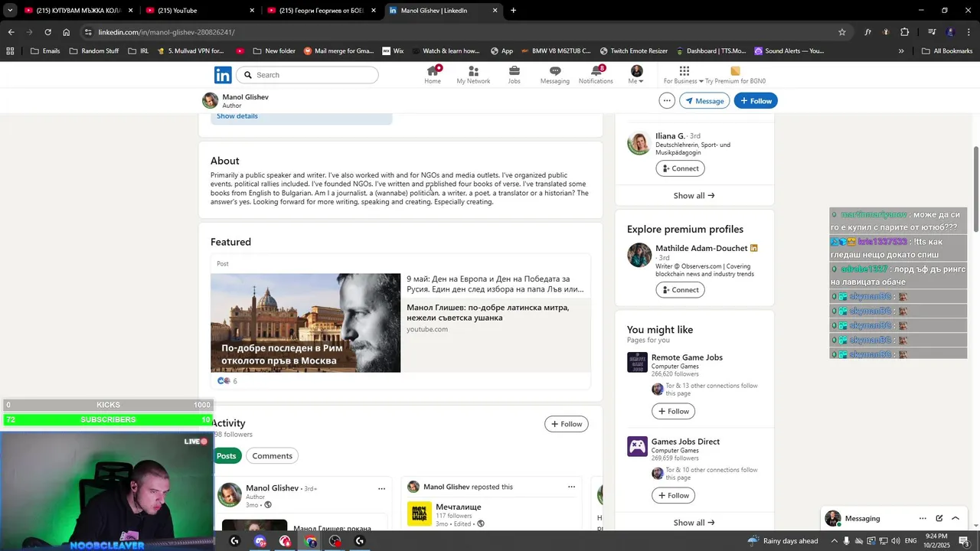Open new browser tab
The height and width of the screenshot is (551, 980).
point(513,11)
